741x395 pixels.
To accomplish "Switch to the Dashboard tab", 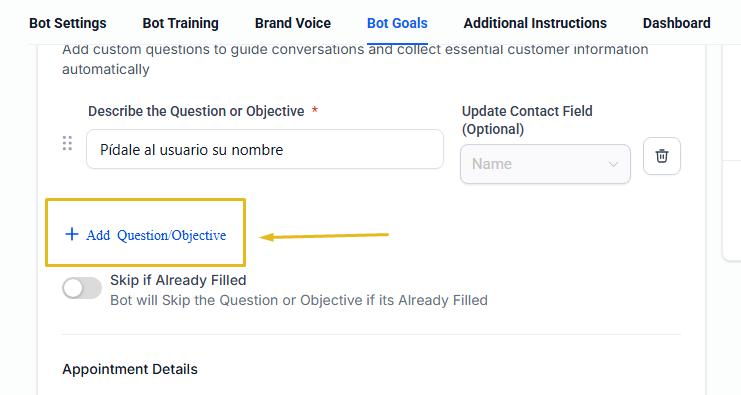I will 677,23.
